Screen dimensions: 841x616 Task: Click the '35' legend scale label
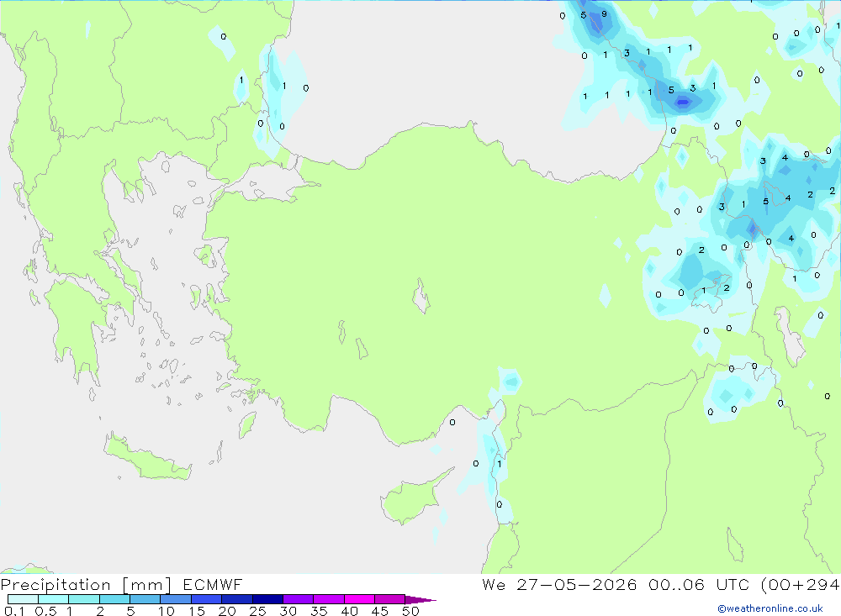[319, 611]
